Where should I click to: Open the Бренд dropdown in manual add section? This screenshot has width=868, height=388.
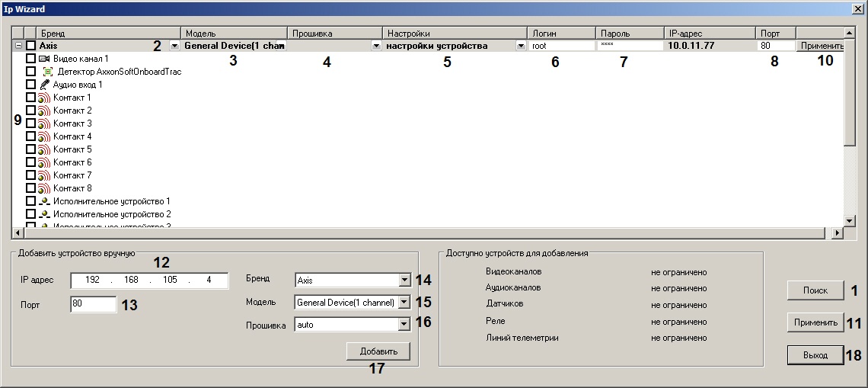(404, 281)
